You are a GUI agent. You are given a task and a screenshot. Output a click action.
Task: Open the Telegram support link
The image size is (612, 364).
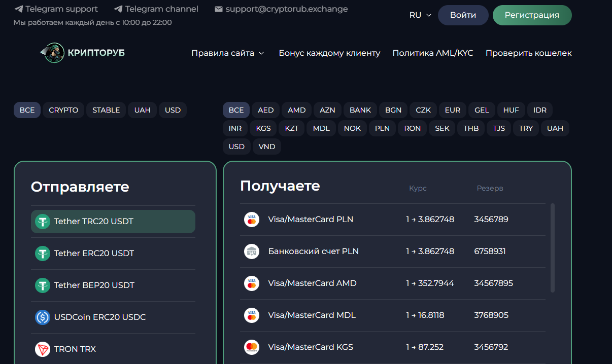[56, 9]
